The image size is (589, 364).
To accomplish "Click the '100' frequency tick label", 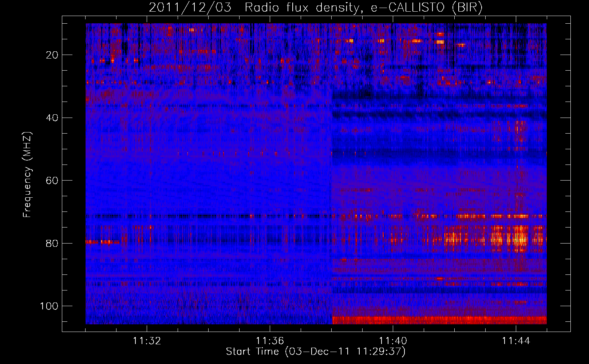I will (x=49, y=306).
